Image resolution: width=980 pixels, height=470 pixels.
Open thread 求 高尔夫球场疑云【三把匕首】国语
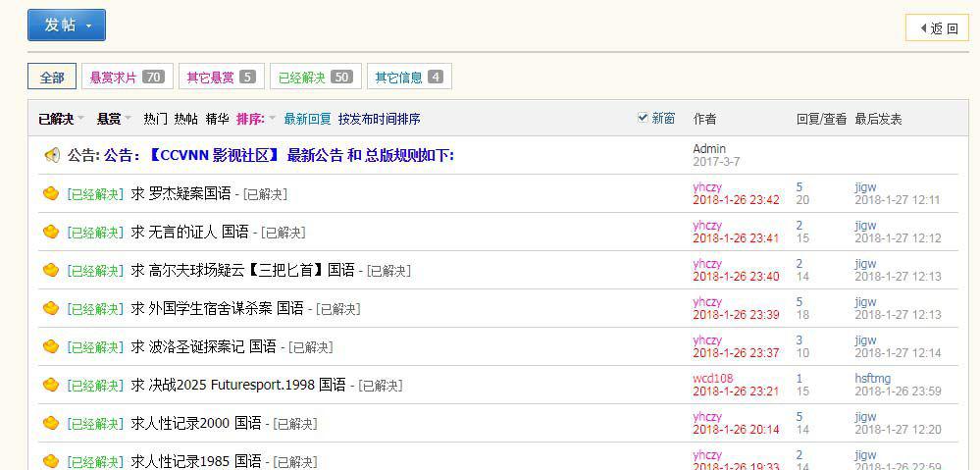tap(243, 270)
